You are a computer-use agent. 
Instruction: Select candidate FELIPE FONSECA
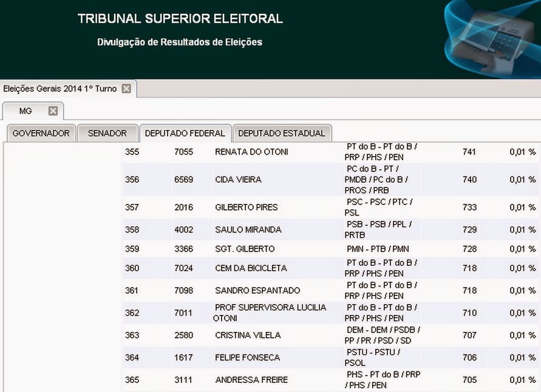click(x=247, y=357)
